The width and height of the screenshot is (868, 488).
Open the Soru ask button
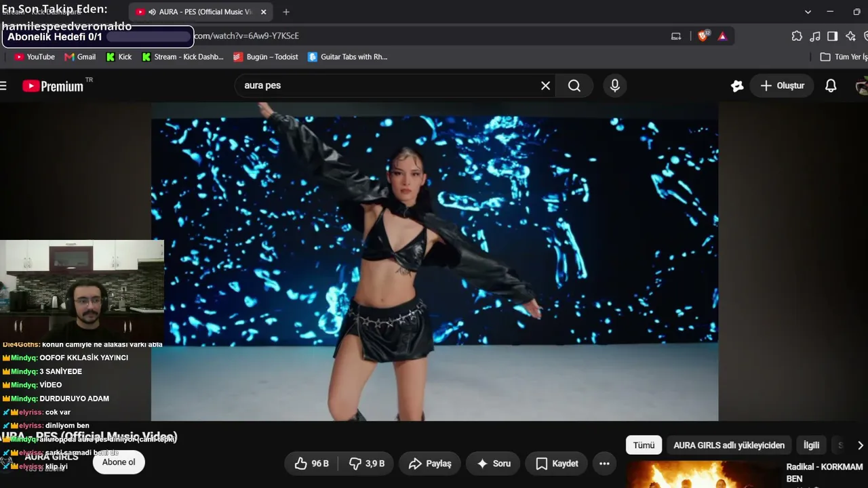[493, 464]
